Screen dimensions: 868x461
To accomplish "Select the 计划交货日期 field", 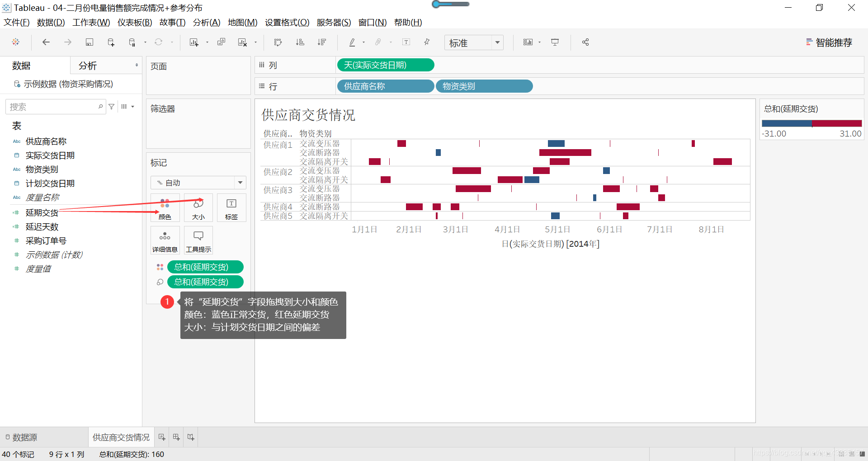I will [50, 183].
